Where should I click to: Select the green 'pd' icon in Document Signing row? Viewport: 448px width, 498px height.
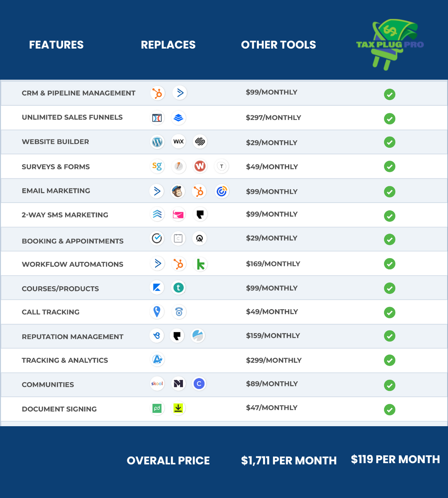click(x=157, y=408)
